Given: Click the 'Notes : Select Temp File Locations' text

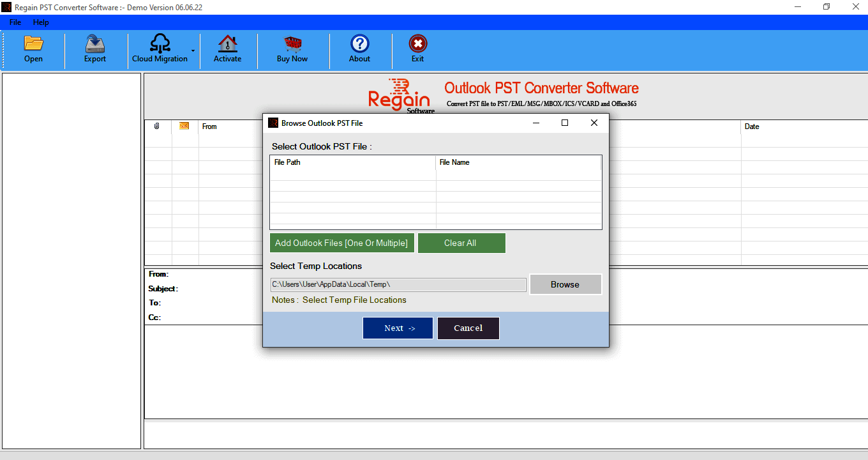Looking at the screenshot, I should tap(339, 300).
